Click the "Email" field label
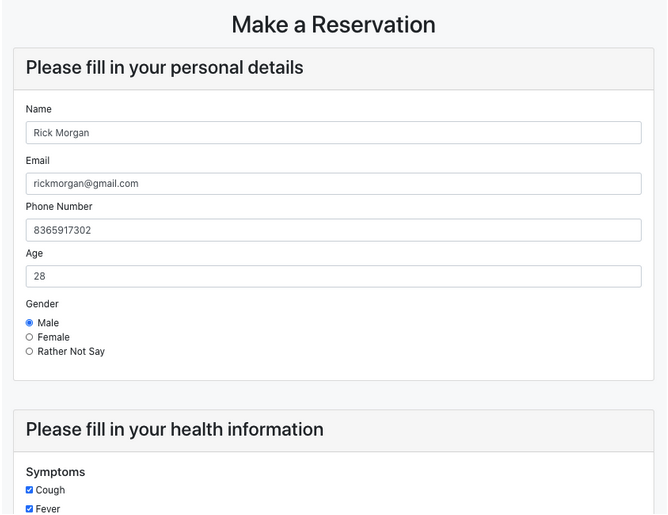Image resolution: width=668 pixels, height=515 pixels. click(x=38, y=160)
